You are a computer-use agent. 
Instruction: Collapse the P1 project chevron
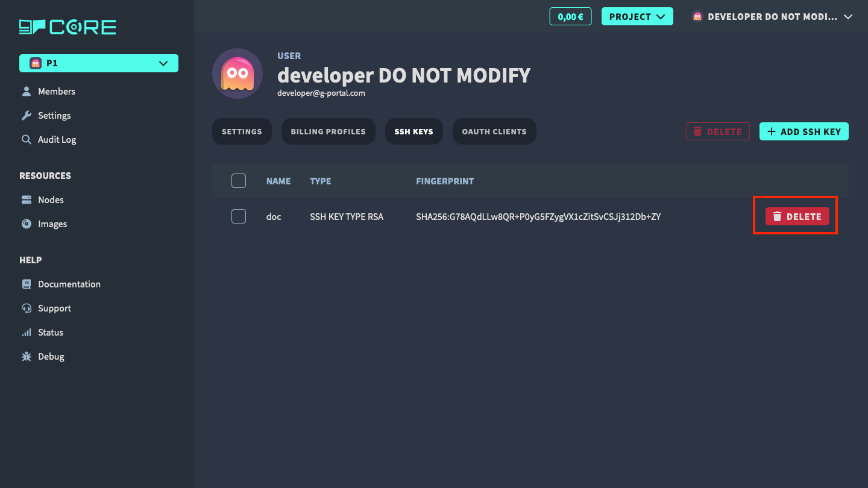[162, 63]
